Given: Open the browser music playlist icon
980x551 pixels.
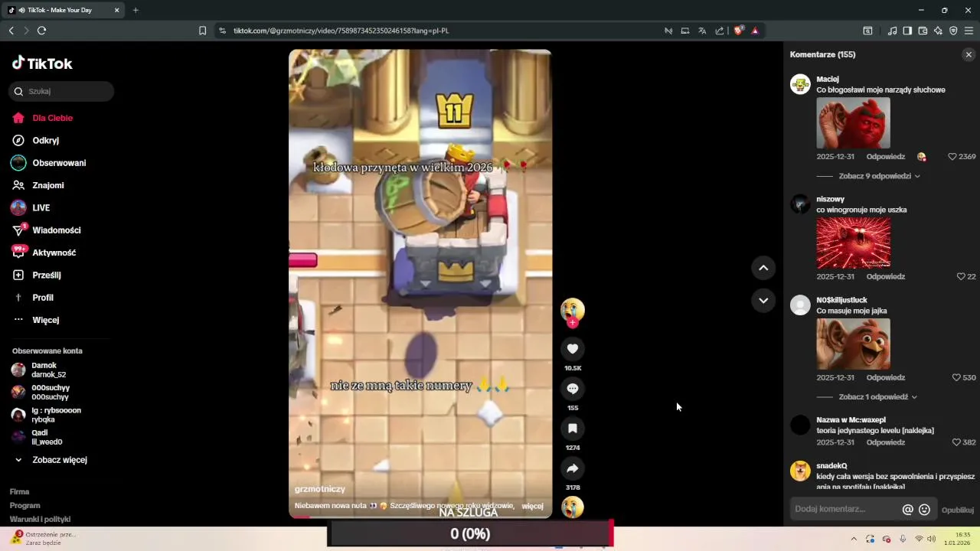Looking at the screenshot, I should (892, 31).
